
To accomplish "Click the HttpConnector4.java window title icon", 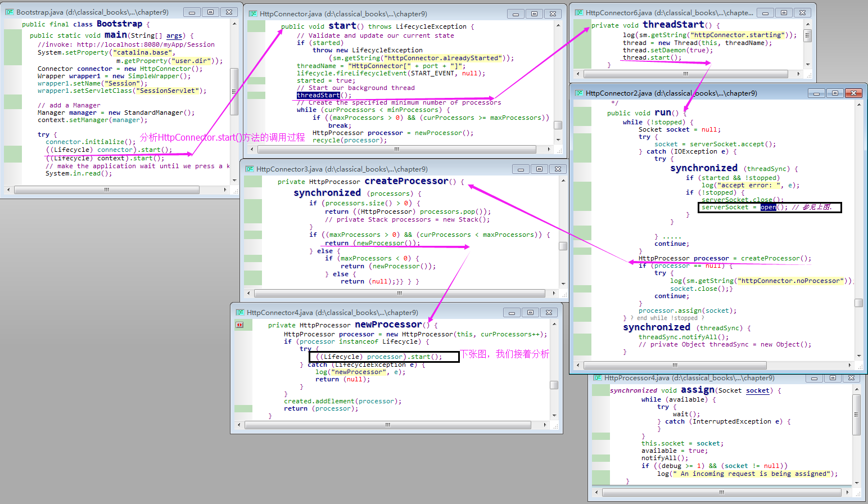I will pos(240,312).
